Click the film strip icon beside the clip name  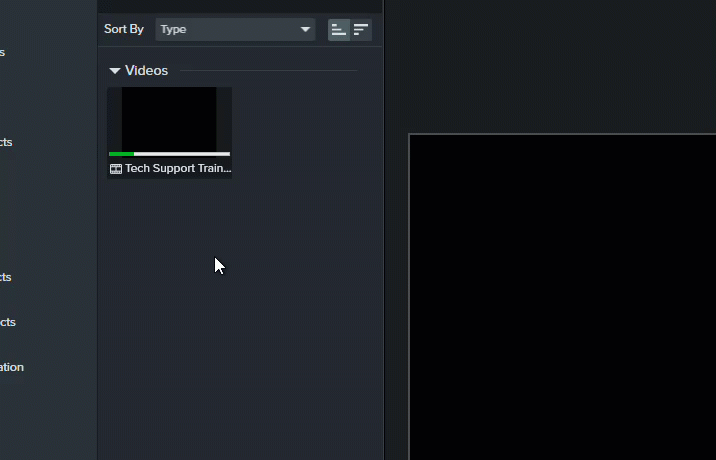[116, 169]
